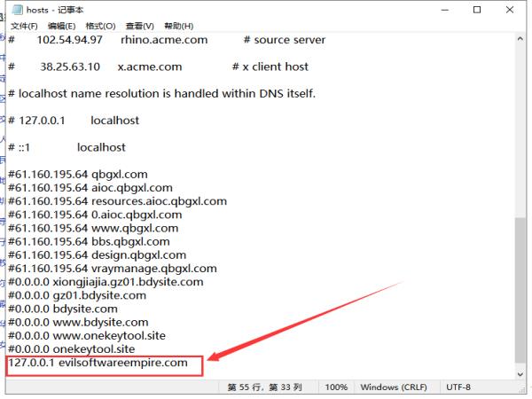Screen dimensions: 532x399
Task: Click the '#0.0.0.0 onekeytool.site' line
Action: point(72,349)
